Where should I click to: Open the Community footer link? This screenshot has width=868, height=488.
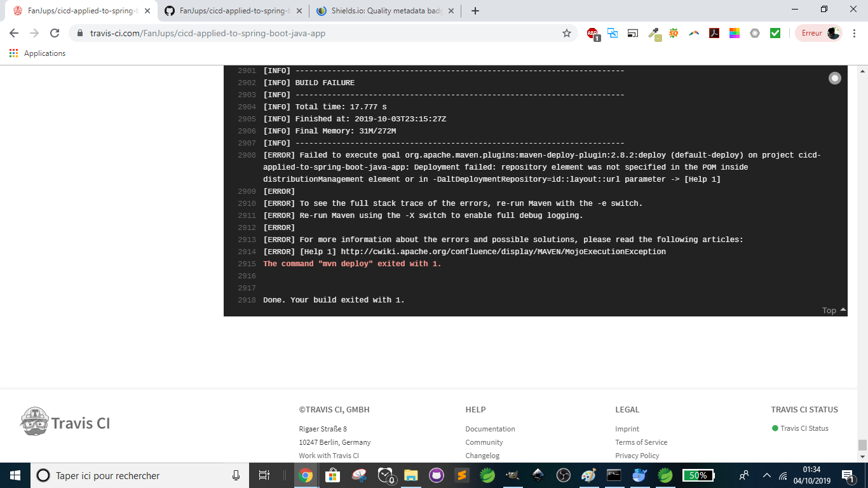484,442
